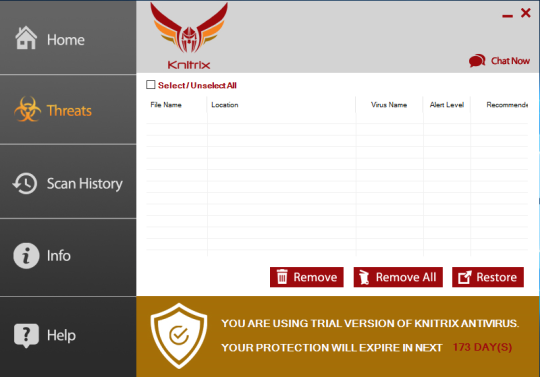
Task: Click the Help question mark icon
Action: [26, 335]
